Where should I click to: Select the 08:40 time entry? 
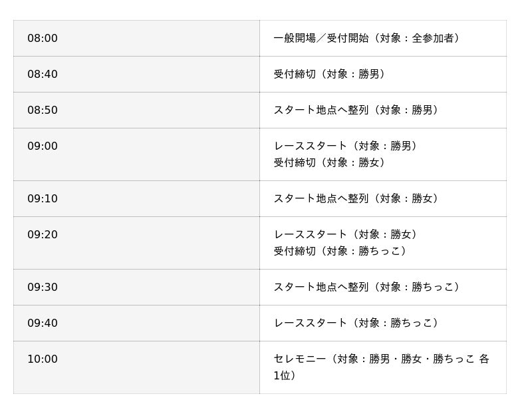tap(43, 75)
